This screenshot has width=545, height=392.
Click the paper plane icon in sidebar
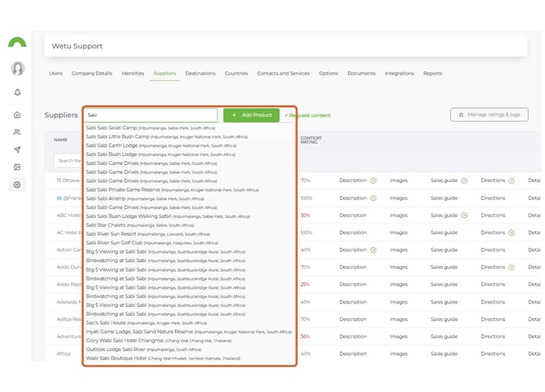click(x=17, y=150)
